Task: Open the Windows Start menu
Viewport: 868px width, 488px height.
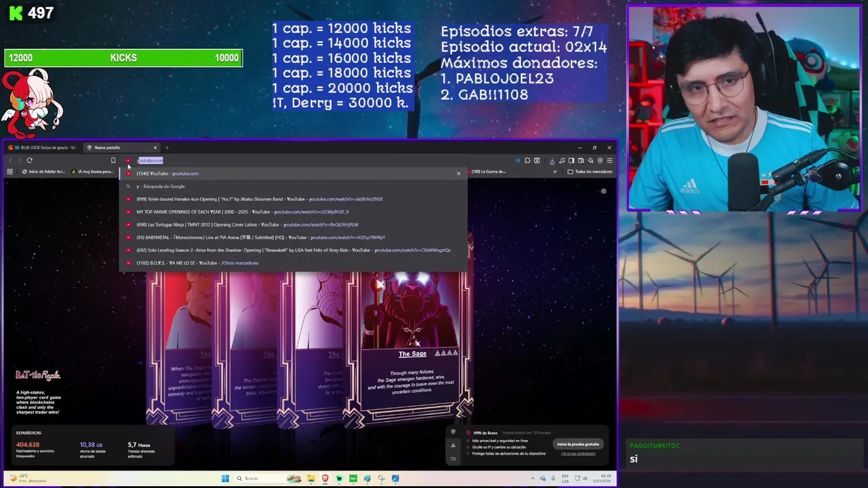Action: point(225,479)
